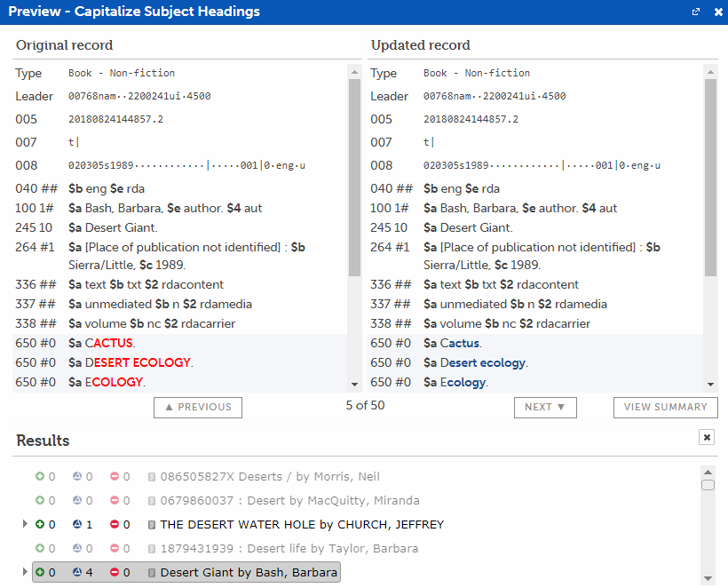This screenshot has height=588, width=728.
Task: Open the View Summary page
Action: pyautogui.click(x=665, y=407)
